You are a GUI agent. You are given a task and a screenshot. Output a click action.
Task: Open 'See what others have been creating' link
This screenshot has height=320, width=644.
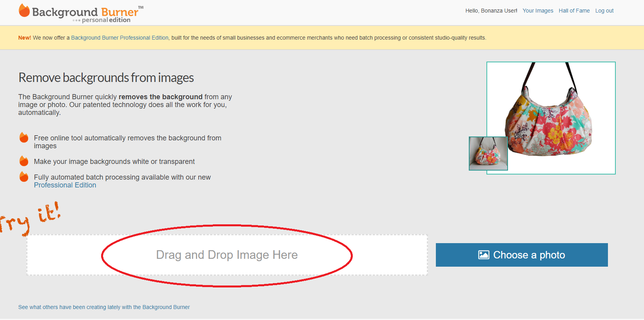click(x=104, y=307)
